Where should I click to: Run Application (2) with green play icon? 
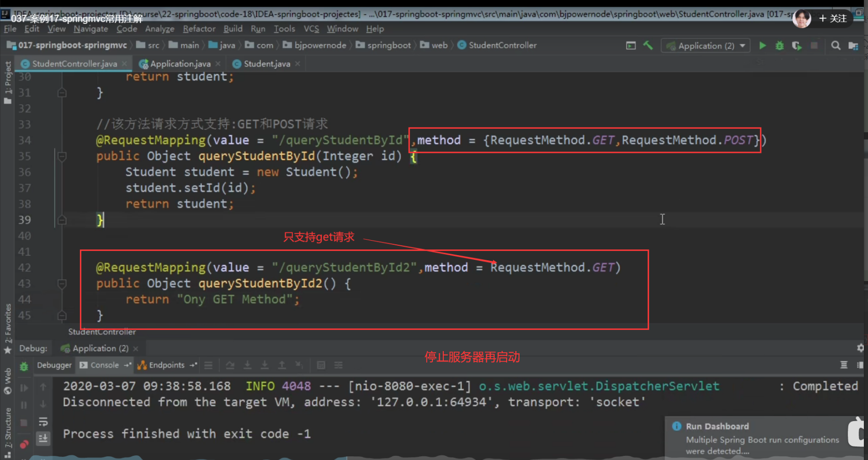pyautogui.click(x=762, y=46)
